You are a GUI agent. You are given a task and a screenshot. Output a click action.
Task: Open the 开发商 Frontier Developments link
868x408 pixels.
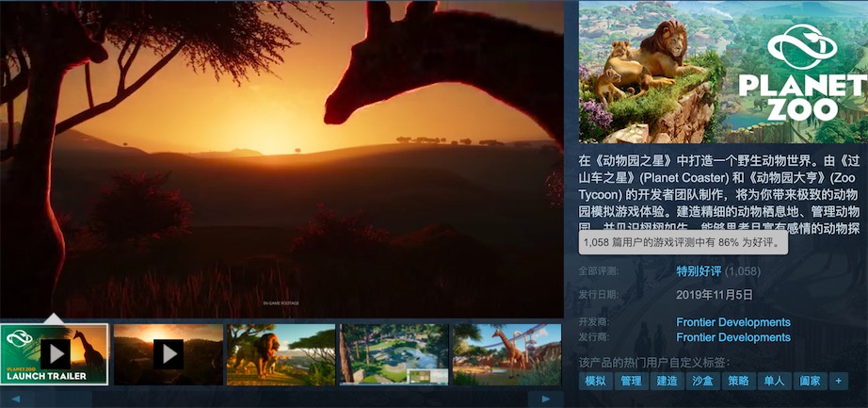[732, 322]
